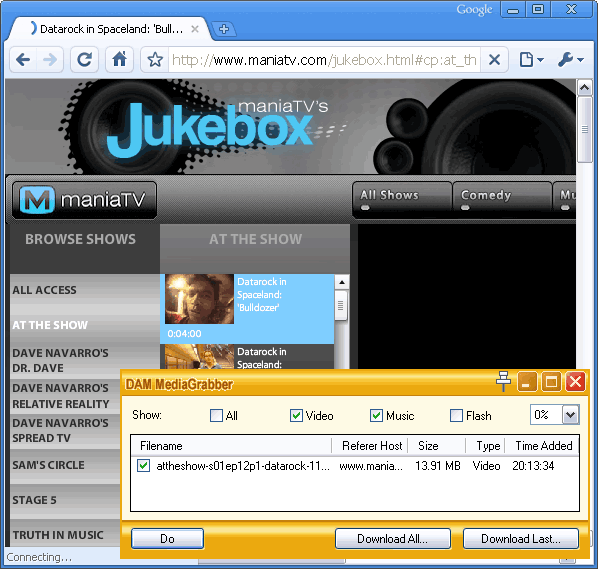Click the Do button

click(x=167, y=538)
